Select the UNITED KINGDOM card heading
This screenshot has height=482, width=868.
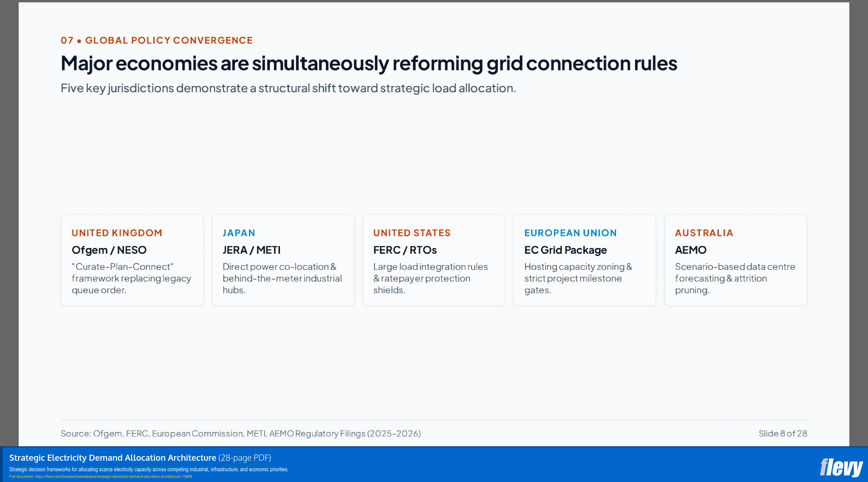click(117, 233)
